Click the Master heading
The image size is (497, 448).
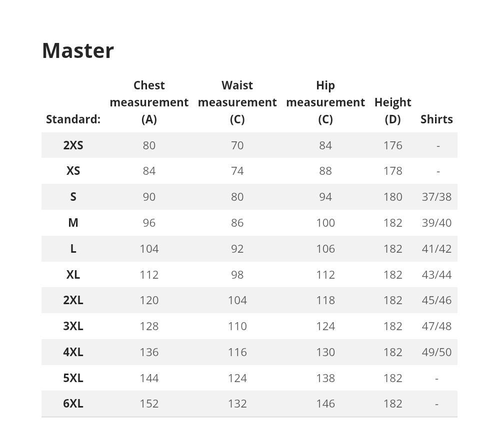click(78, 50)
